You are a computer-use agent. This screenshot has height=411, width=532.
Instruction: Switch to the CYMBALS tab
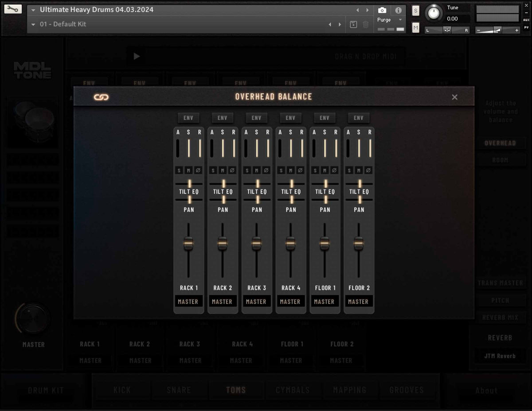[x=293, y=390]
